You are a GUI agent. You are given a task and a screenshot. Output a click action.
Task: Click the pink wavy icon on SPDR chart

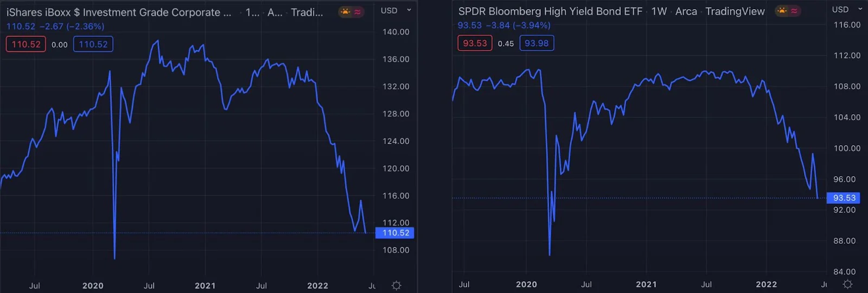tap(794, 10)
